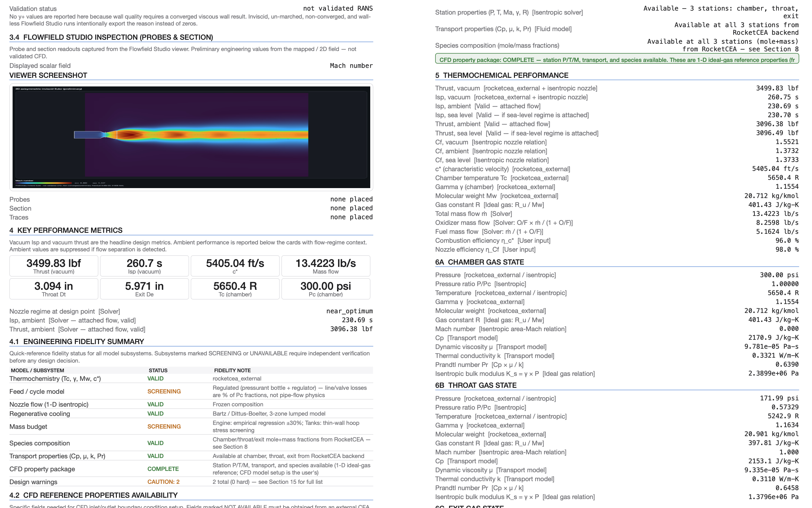
Task: Click the Combustion efficiency value 96.0 %
Action: tap(787, 240)
